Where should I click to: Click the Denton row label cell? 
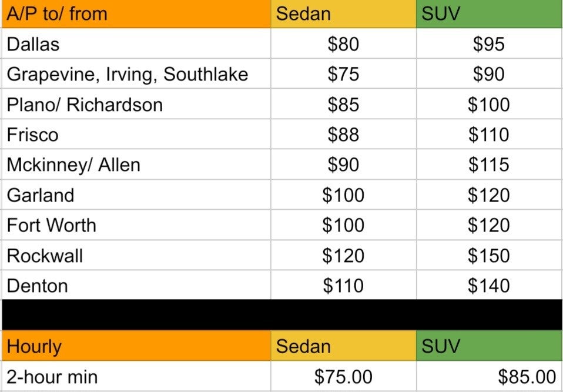135,286
